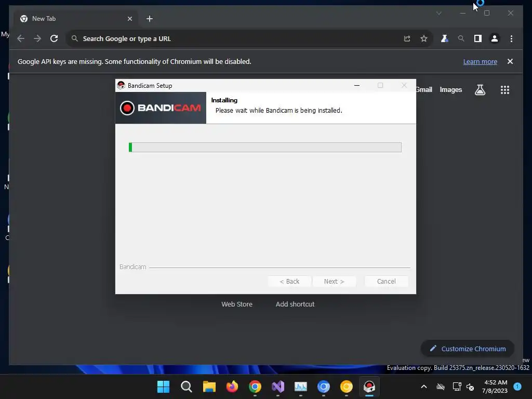
Task: Switch to Bandicam Setup taskbar icon
Action: [x=369, y=387]
